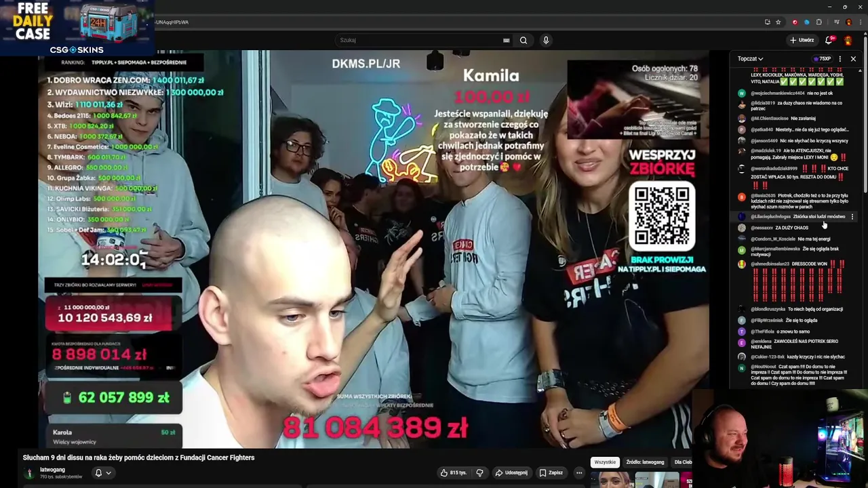Select the Źródło: latwogang filter chip
Image resolution: width=868 pixels, height=488 pixels.
(645, 462)
